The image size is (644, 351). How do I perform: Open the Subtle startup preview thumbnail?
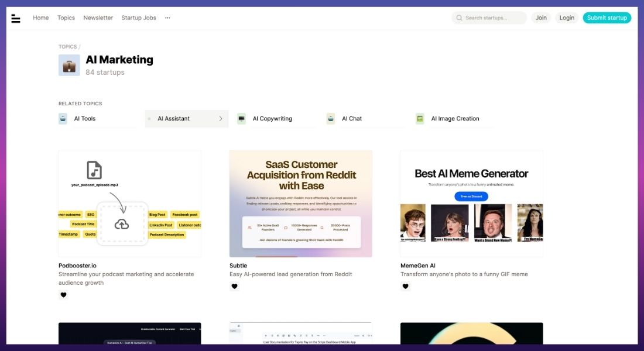point(301,204)
